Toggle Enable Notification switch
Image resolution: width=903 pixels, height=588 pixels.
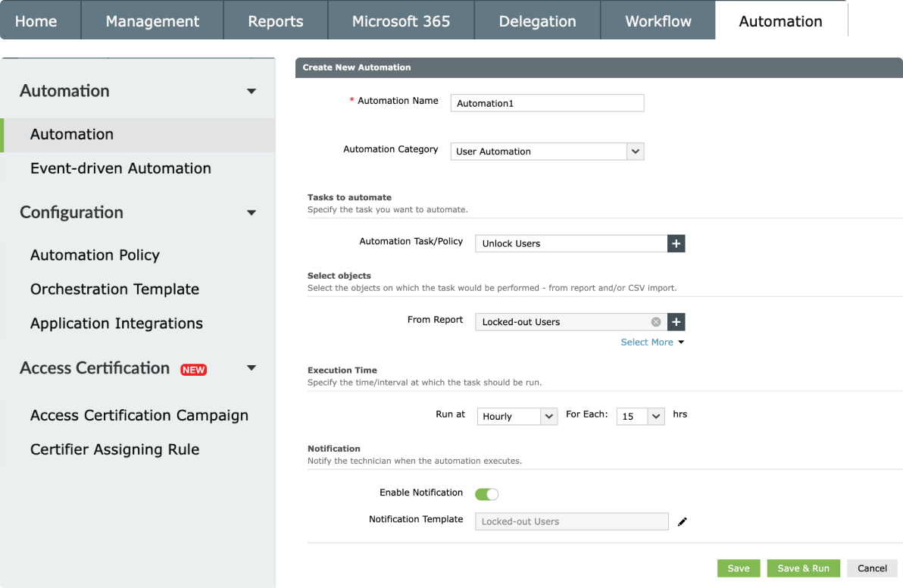[486, 494]
